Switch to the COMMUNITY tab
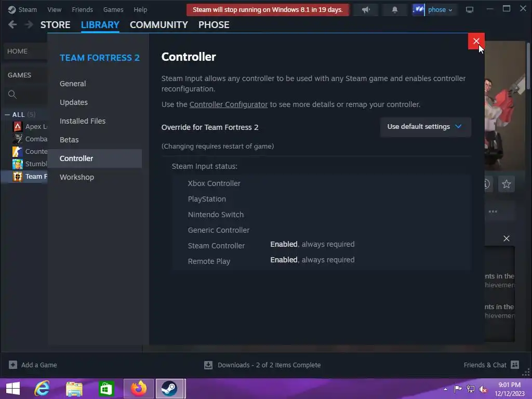This screenshot has height=399, width=532. pos(159,25)
